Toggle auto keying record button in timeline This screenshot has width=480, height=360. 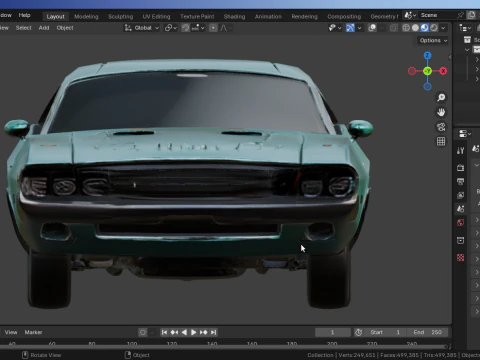pos(143,332)
